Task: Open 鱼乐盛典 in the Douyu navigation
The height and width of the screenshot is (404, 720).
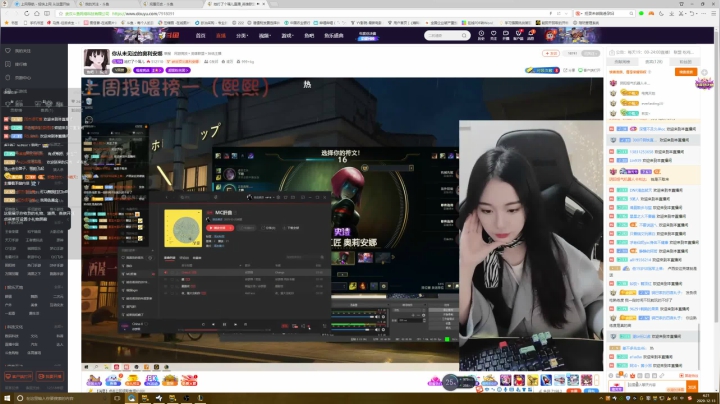Action: (x=334, y=35)
